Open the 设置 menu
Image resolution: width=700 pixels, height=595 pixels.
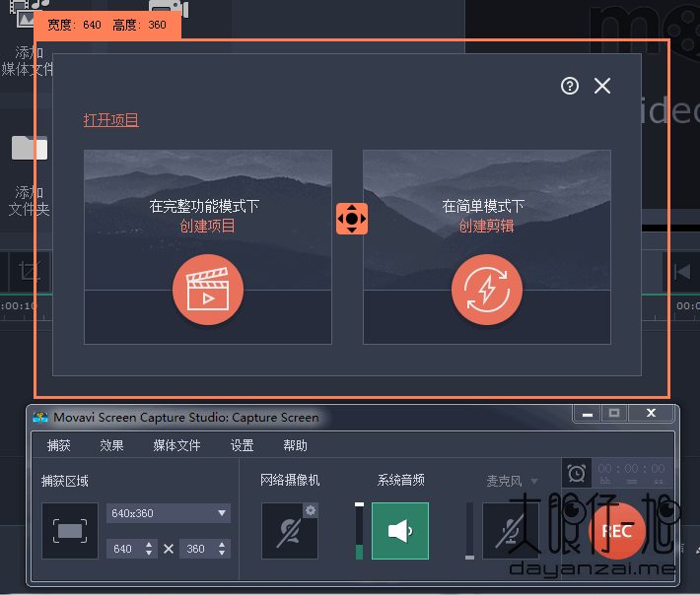tap(242, 445)
